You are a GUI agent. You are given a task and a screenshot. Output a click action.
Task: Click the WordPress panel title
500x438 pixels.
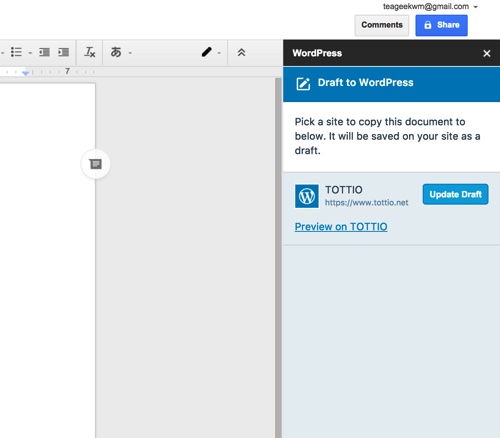pos(317,53)
